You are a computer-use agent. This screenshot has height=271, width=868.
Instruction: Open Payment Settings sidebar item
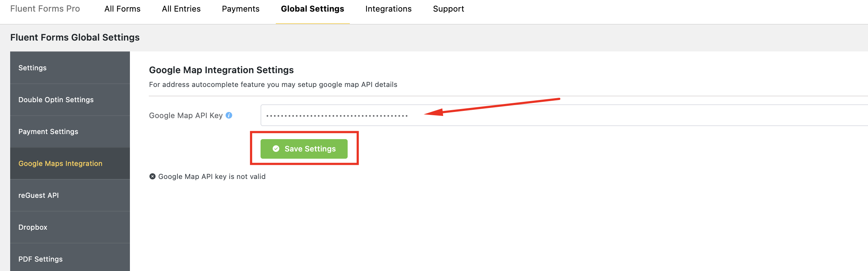[x=70, y=132]
